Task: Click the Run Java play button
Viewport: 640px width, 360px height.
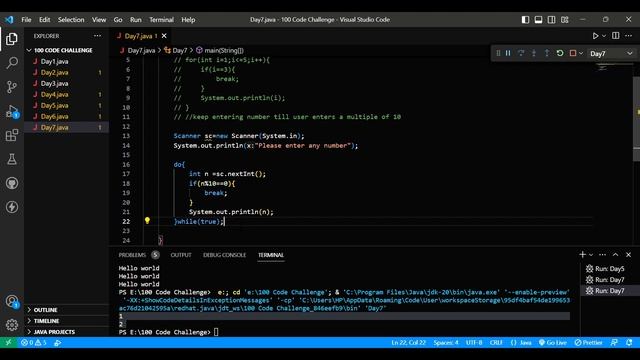Action: [x=595, y=36]
